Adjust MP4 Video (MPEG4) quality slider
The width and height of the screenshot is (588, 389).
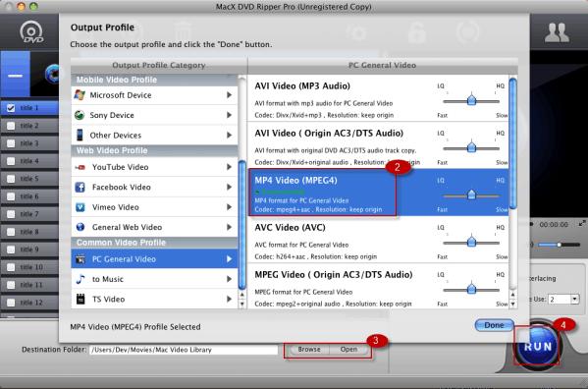tap(471, 194)
